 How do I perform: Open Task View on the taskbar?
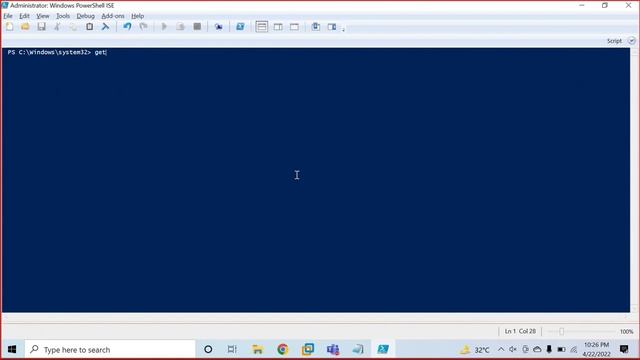tap(232, 349)
